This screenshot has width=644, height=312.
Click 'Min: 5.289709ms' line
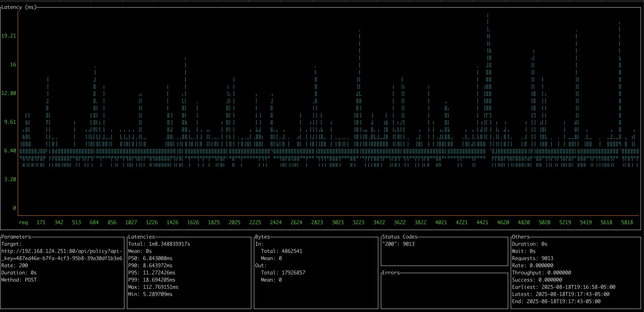150,294
